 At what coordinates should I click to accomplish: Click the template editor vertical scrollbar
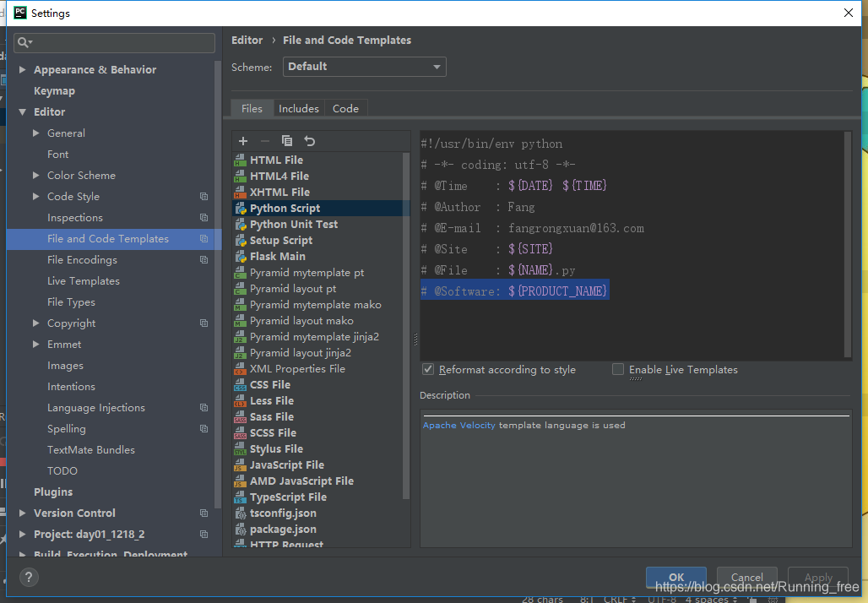847,244
